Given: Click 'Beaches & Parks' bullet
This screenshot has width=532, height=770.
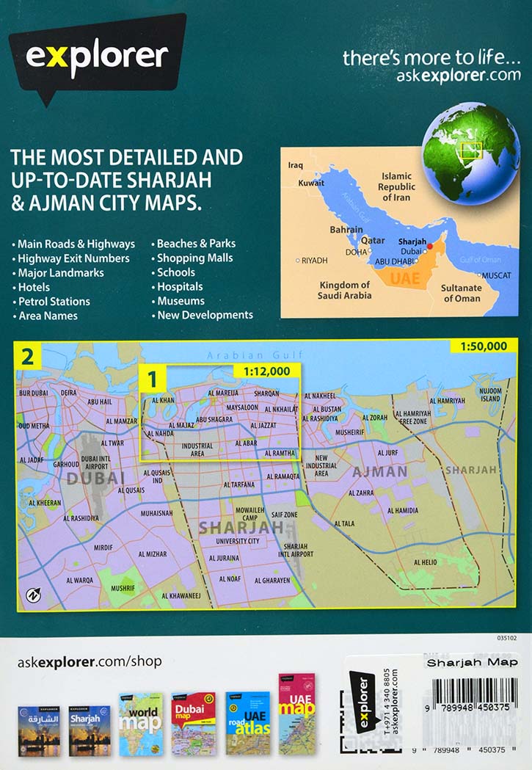Looking at the screenshot, I should 197,244.
